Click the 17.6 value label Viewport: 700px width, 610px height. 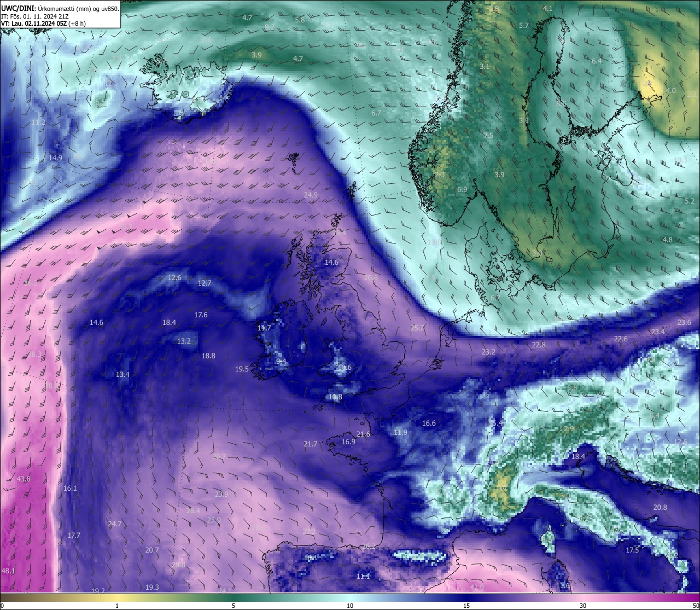click(x=201, y=315)
